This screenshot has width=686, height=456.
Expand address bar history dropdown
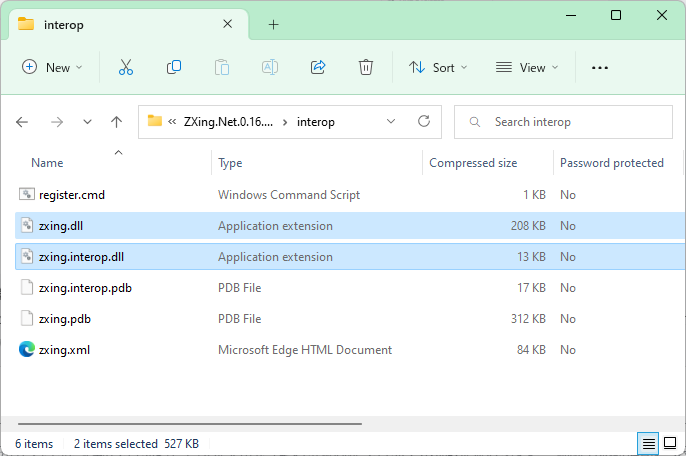(x=391, y=121)
